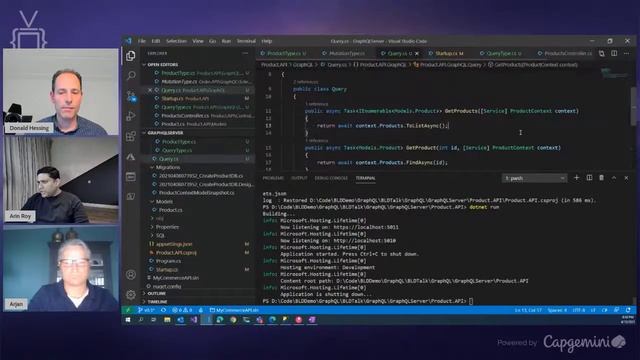Kill the terminal with the trash icon
Image resolution: width=640 pixels, height=360 pixels.
(601, 178)
